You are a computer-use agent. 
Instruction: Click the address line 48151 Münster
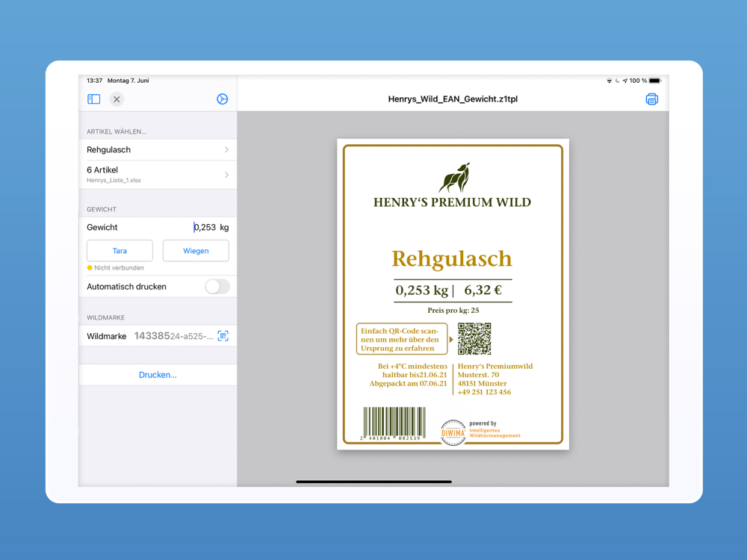point(482,383)
